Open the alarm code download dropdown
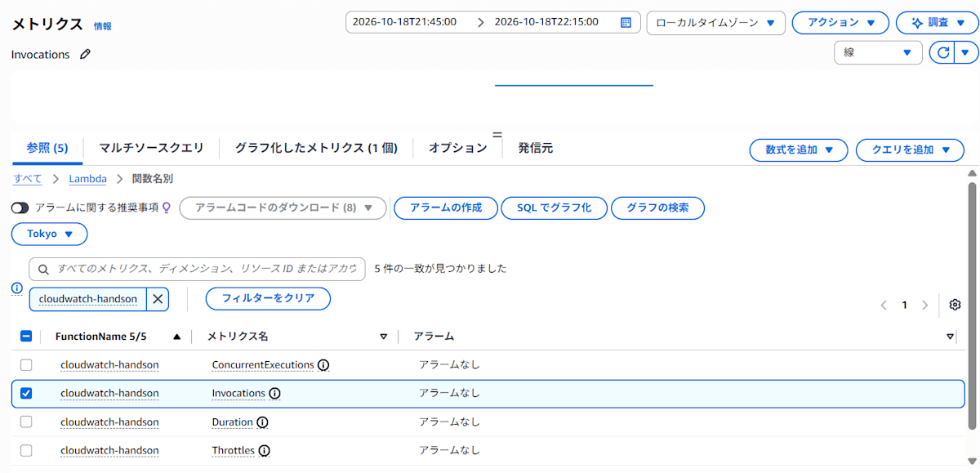The width and height of the screenshot is (980, 473). click(283, 208)
